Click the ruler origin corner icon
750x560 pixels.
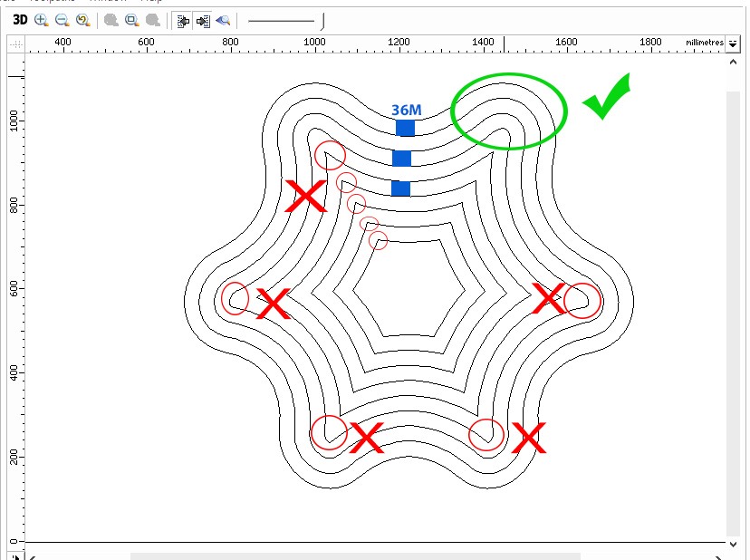(x=16, y=44)
